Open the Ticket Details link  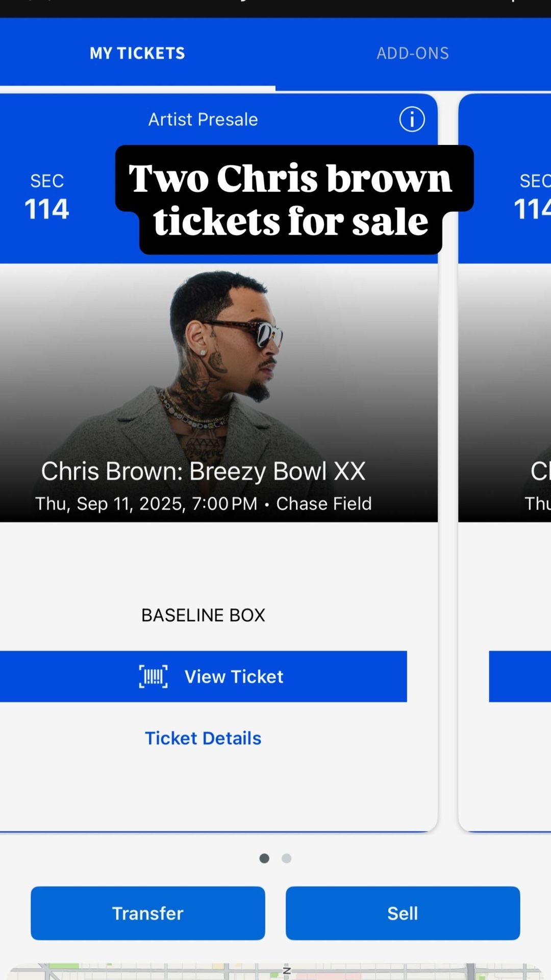coord(203,738)
